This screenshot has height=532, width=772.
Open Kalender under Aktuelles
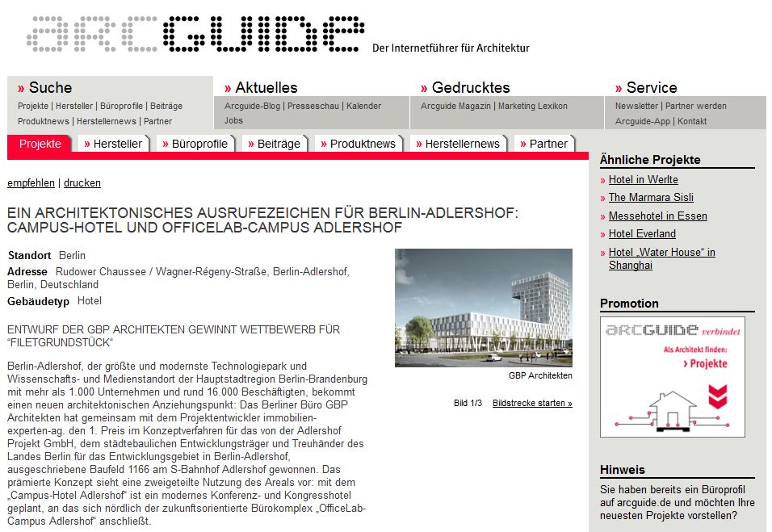(x=364, y=106)
